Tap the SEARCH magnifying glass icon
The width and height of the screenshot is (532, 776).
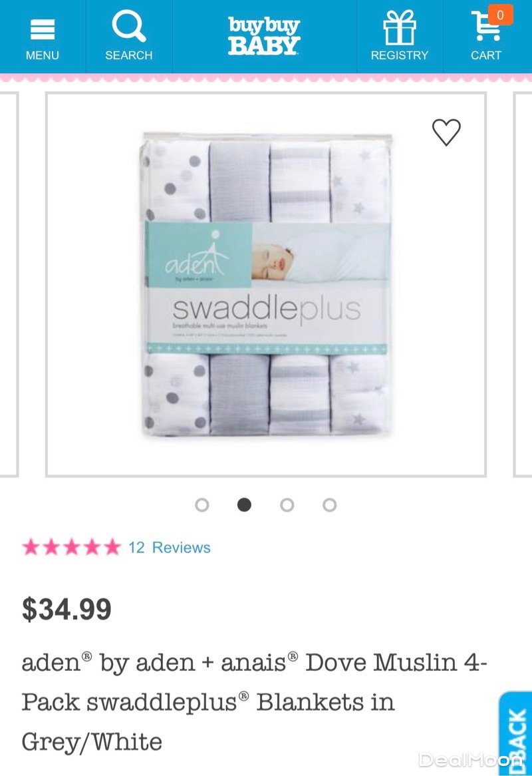pyautogui.click(x=128, y=26)
